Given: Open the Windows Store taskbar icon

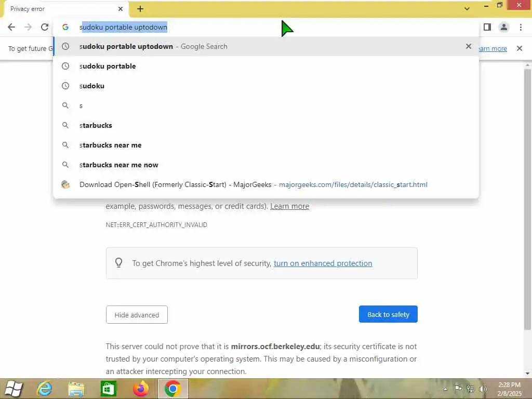Looking at the screenshot, I should (109, 389).
